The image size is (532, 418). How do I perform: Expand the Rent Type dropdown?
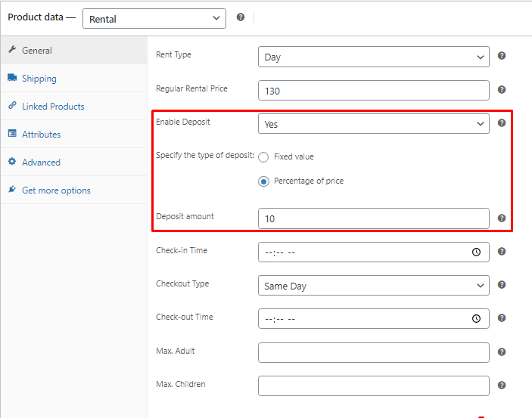[373, 57]
